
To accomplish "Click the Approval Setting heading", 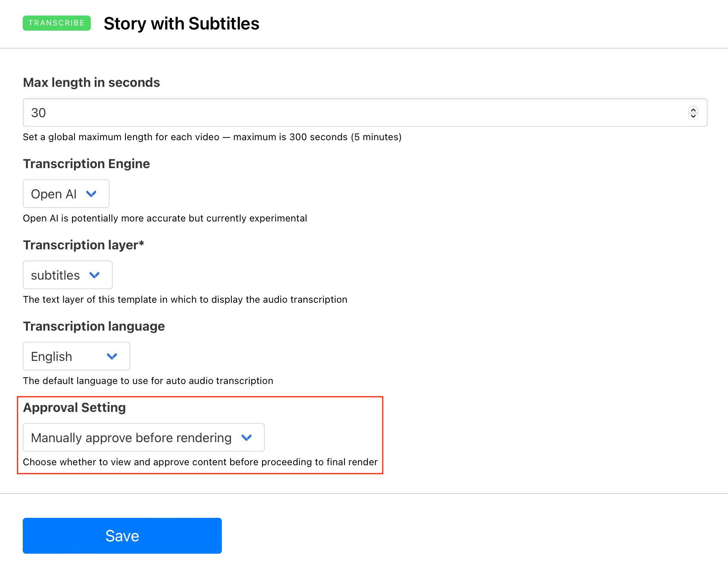I will coord(74,408).
